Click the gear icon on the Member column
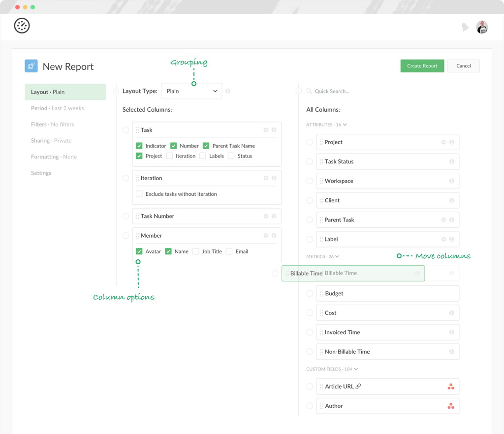Image resolution: width=504 pixels, height=434 pixels. [266, 235]
